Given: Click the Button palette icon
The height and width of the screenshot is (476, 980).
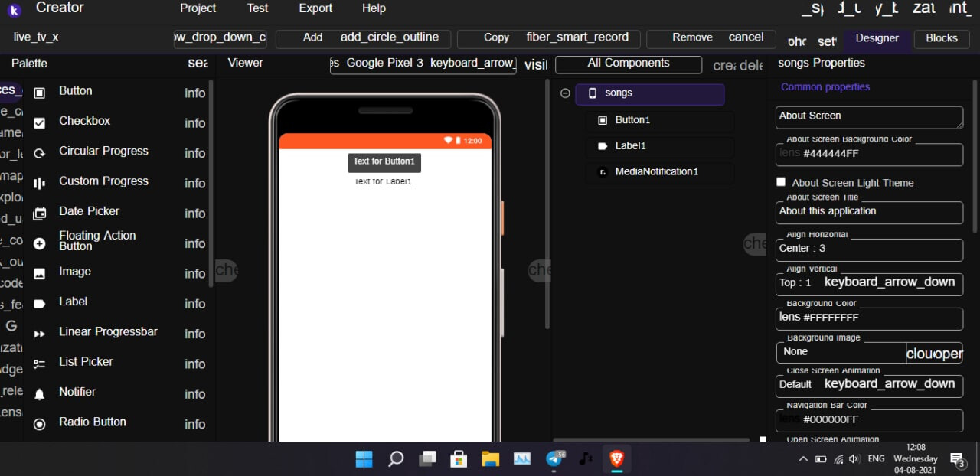Looking at the screenshot, I should point(41,92).
